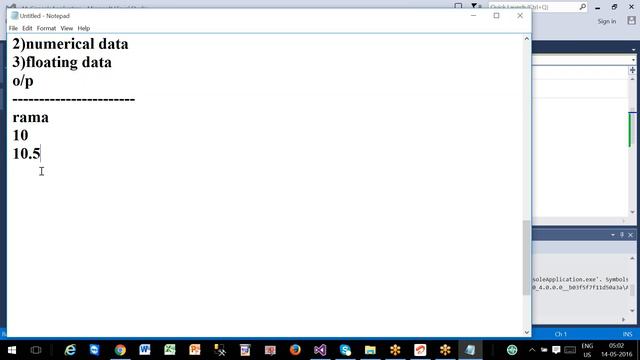This screenshot has height=360, width=640.
Task: Open the Help menu in Notepad
Action: [84, 28]
